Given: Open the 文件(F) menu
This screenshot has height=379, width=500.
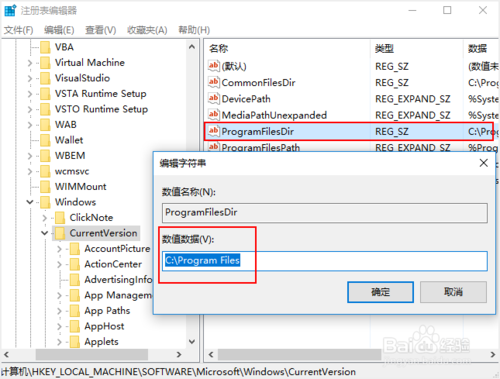Looking at the screenshot, I should tap(19, 30).
